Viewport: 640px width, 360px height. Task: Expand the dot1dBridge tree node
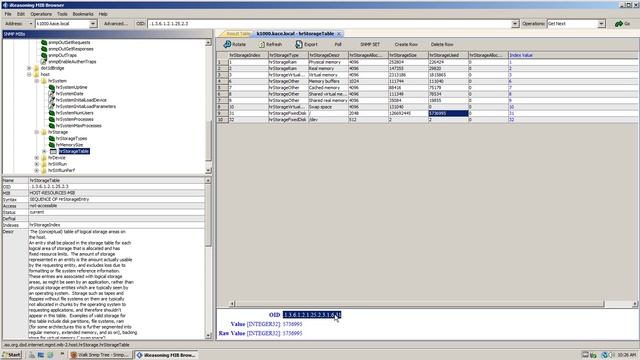[x=29, y=68]
